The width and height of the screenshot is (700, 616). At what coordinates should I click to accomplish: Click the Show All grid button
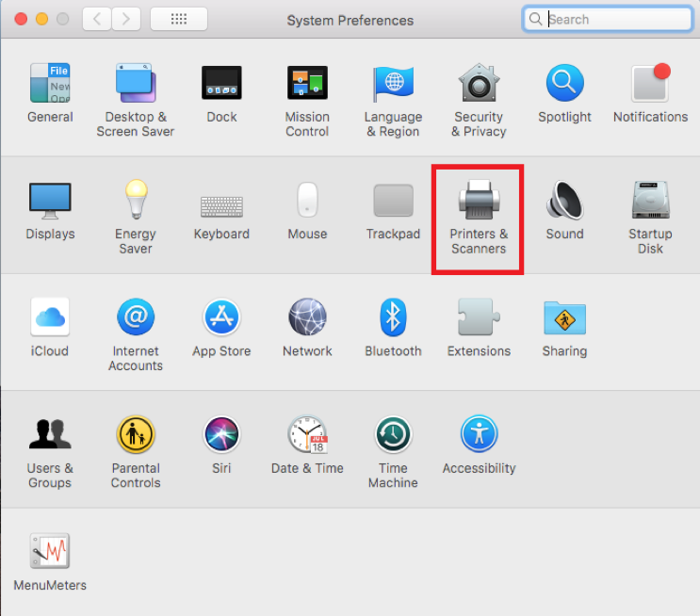[x=179, y=19]
